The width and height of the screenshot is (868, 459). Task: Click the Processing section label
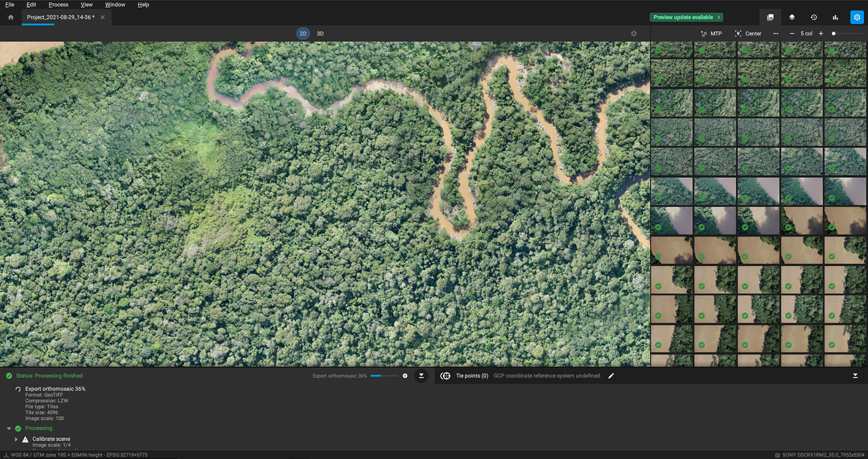pos(39,428)
